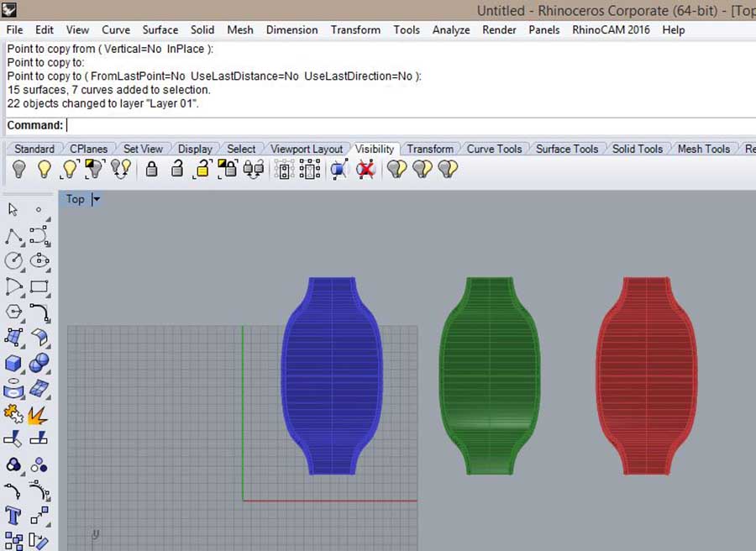Select the Polyline tool
The image size is (756, 551).
14,236
